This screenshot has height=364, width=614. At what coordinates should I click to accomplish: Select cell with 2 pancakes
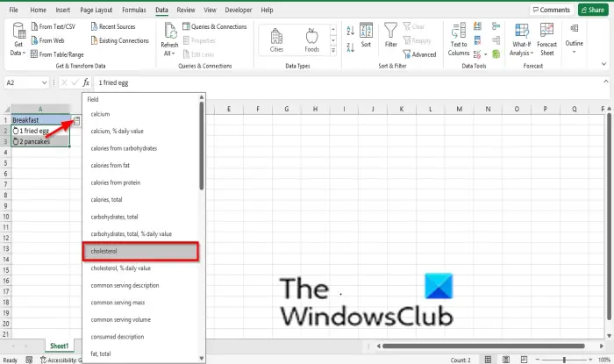[40, 142]
